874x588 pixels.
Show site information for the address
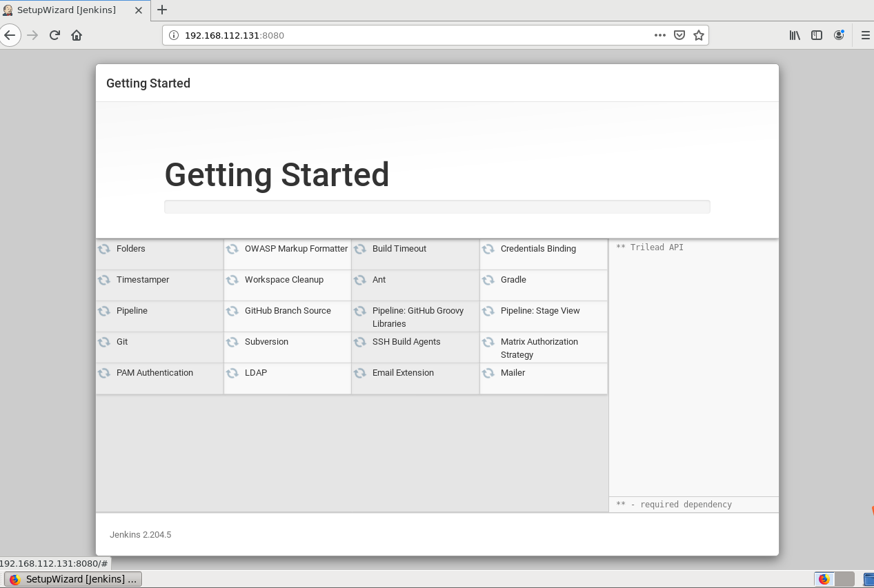(x=174, y=35)
